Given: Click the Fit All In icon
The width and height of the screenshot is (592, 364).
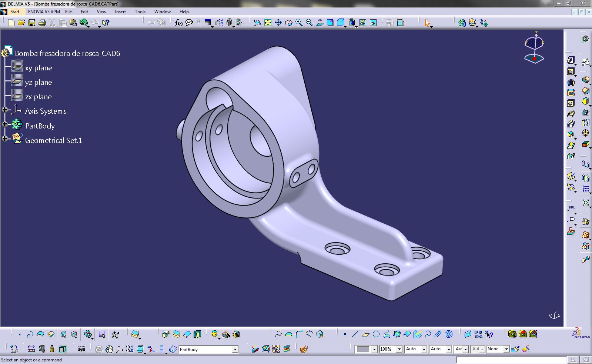Looking at the screenshot, I should tap(268, 23).
